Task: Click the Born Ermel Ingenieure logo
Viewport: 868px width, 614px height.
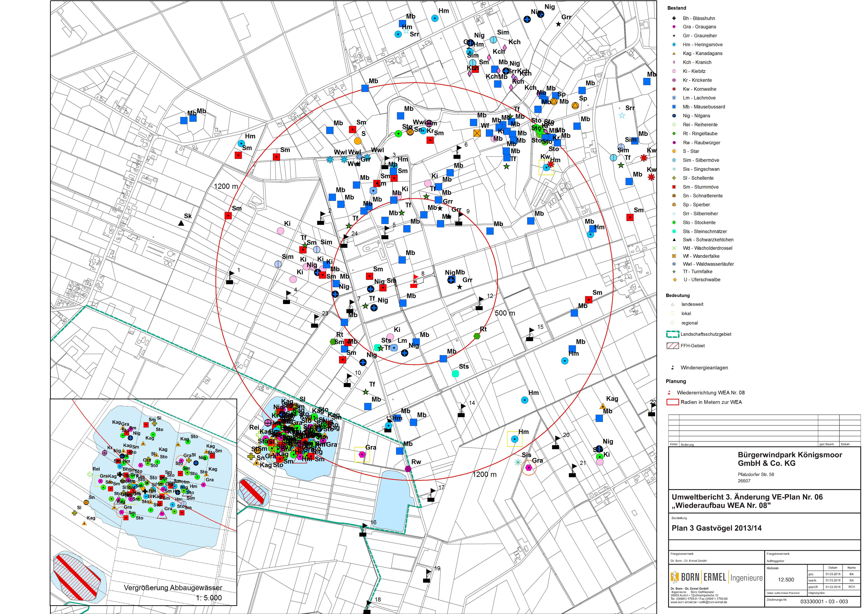Action: tap(716, 577)
